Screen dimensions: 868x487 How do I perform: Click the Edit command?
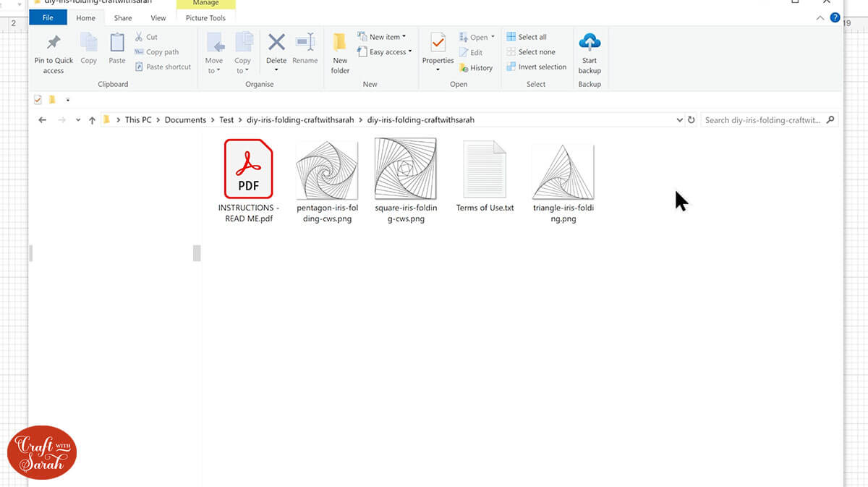[x=471, y=52]
